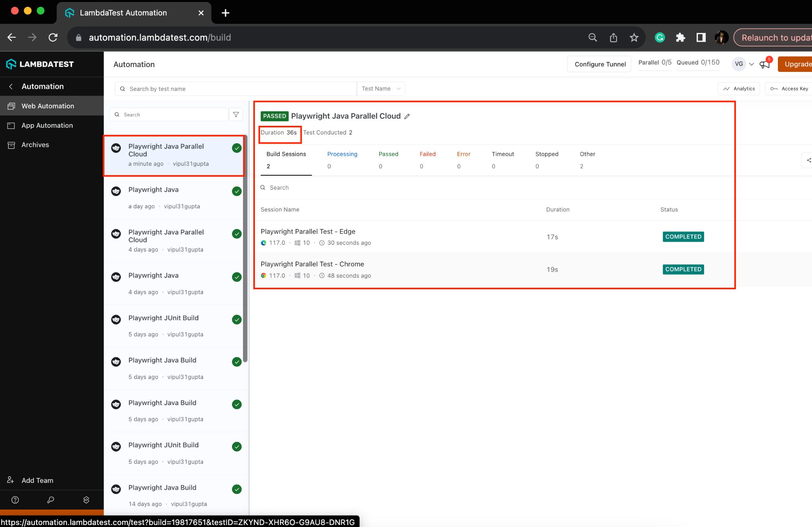
Task: Click Playwright mask icon of first build
Action: [116, 148]
